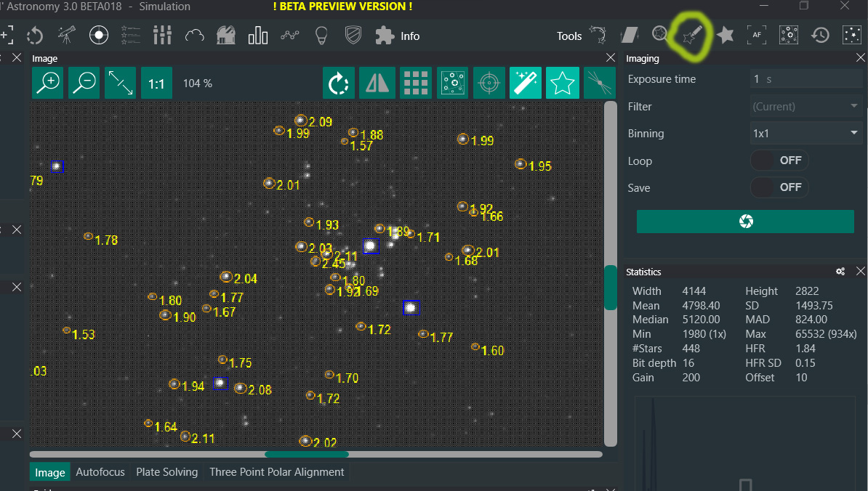The height and width of the screenshot is (491, 868).
Task: Toggle the Bahtinov analysis button
Action: click(597, 84)
